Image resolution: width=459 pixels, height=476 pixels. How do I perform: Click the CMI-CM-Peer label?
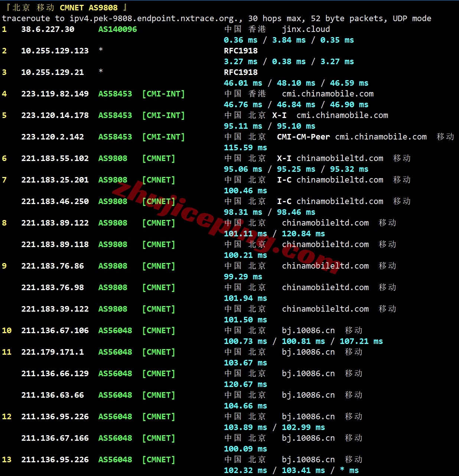(303, 137)
